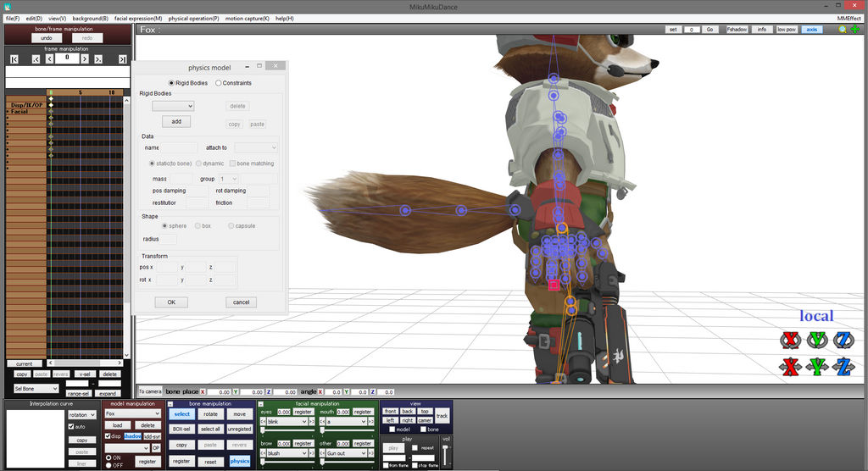Open the background(B) menu

tap(90, 19)
